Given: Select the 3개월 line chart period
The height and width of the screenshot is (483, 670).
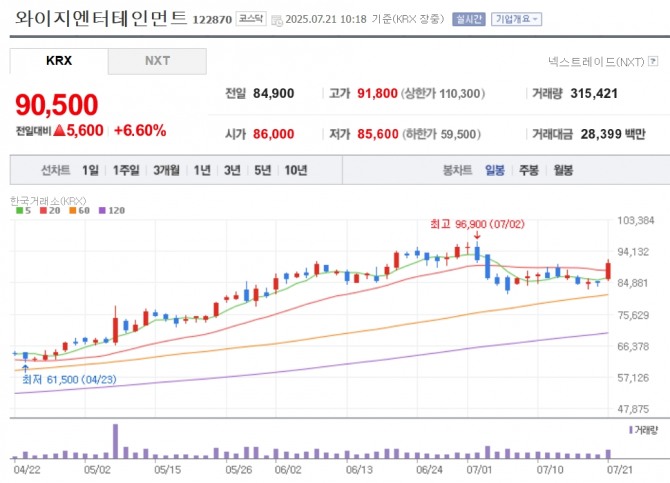Looking at the screenshot, I should (x=166, y=170).
